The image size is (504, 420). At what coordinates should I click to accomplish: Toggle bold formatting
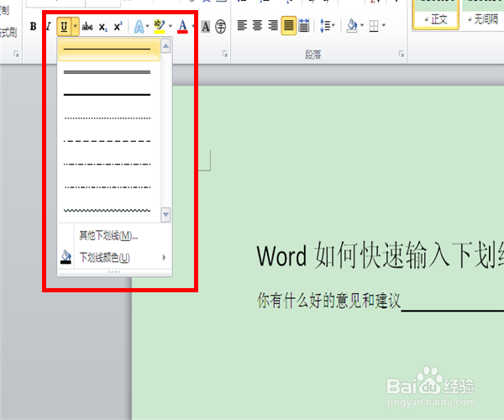pyautogui.click(x=33, y=26)
